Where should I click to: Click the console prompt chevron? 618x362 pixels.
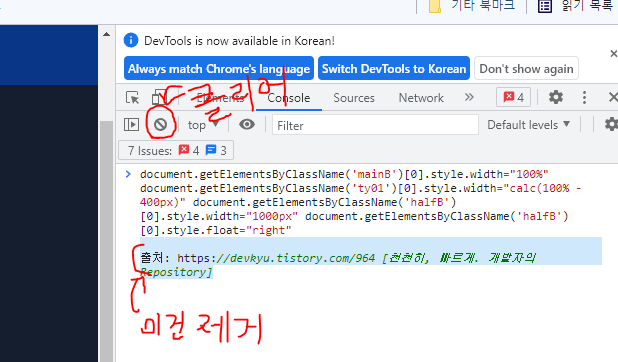click(x=128, y=174)
